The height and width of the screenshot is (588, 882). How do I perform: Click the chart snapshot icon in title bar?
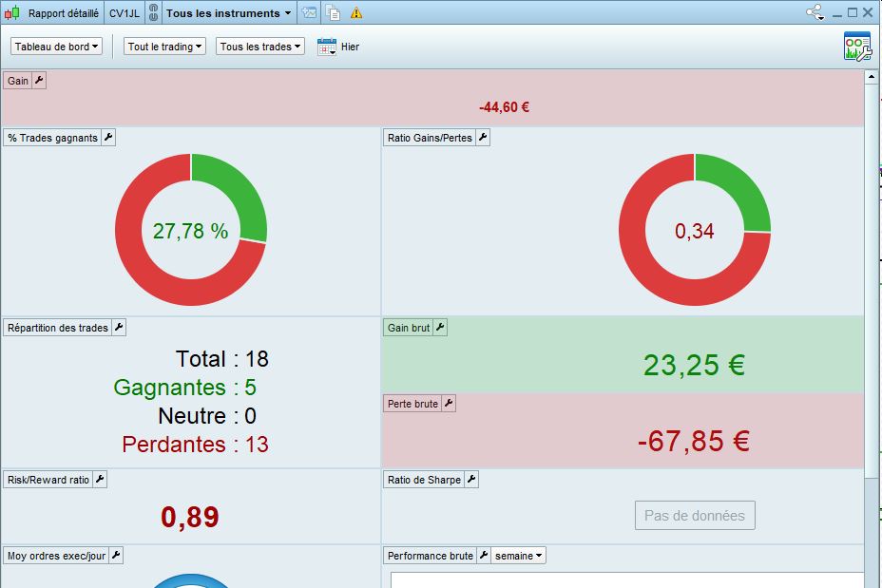point(309,12)
